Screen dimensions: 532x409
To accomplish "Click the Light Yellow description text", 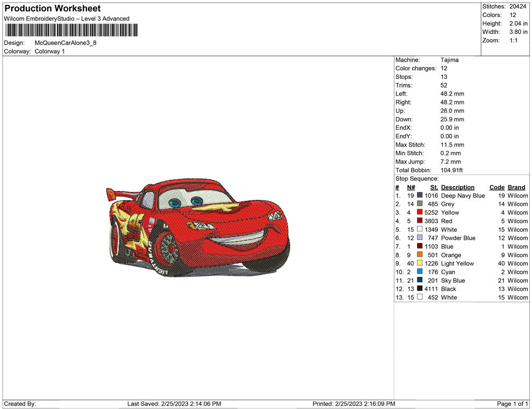I will (x=457, y=264).
